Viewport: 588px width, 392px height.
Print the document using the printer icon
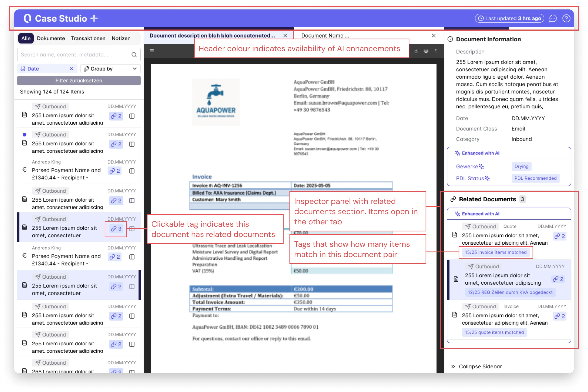[426, 51]
